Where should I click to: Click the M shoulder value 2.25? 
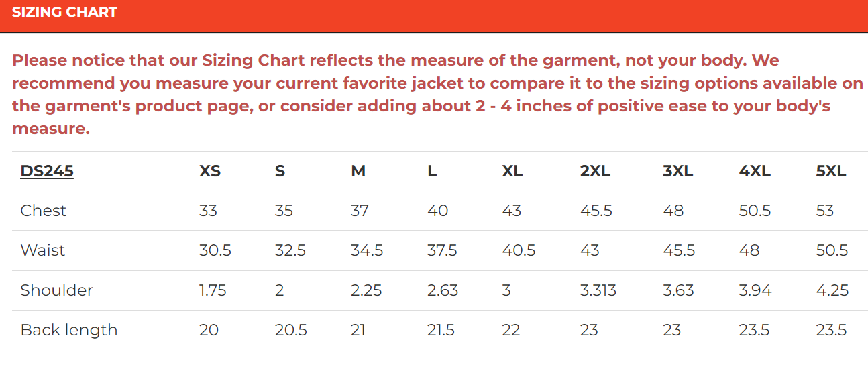click(x=366, y=290)
